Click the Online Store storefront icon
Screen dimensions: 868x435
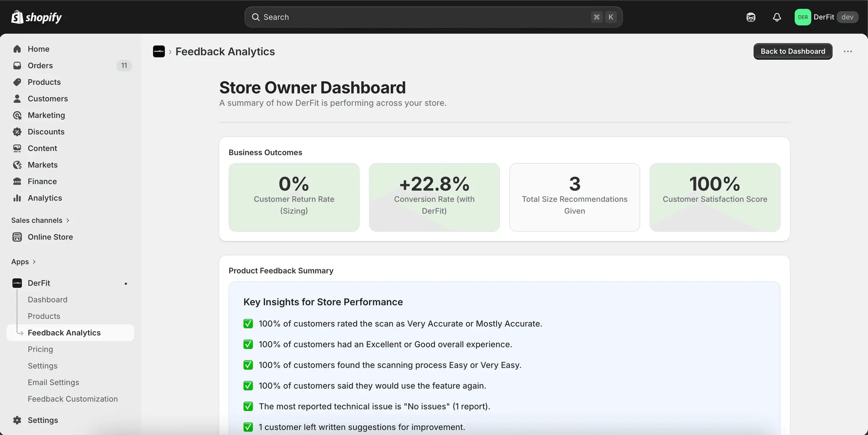[x=17, y=237]
